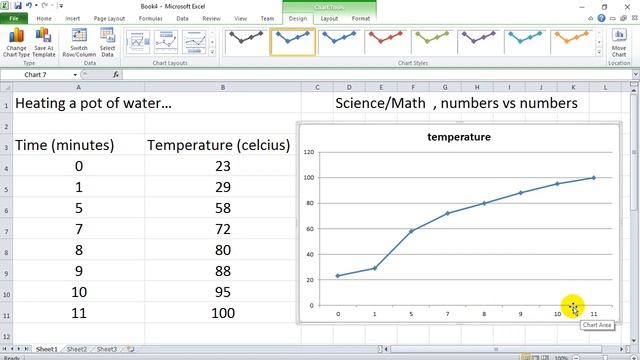The width and height of the screenshot is (640, 360).
Task: Click Save As Template icon
Action: click(44, 42)
